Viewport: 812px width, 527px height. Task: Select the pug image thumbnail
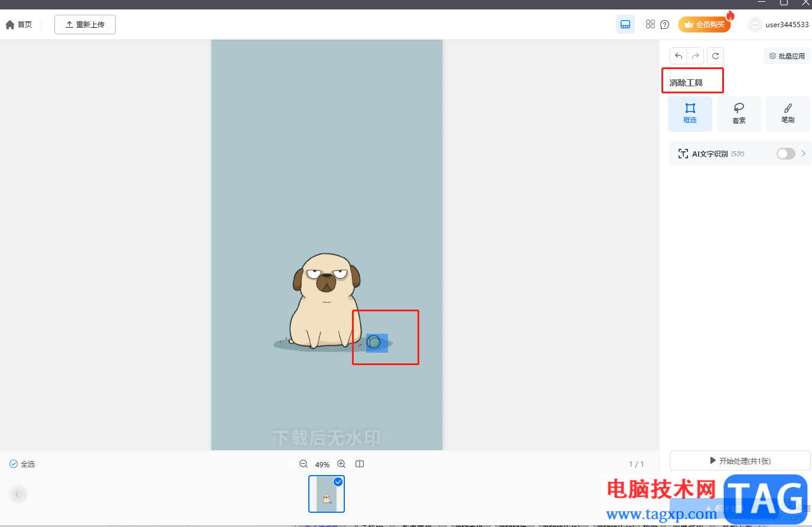coord(327,494)
